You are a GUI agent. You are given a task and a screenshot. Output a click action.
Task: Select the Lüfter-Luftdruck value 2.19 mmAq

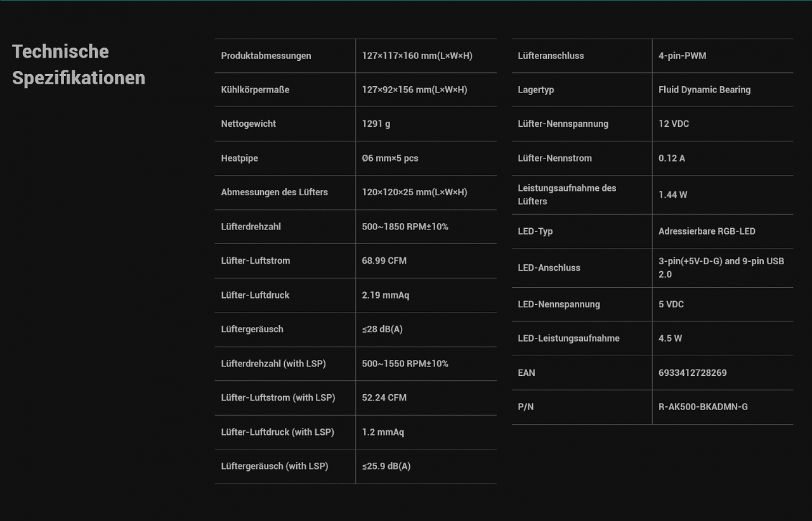[386, 295]
